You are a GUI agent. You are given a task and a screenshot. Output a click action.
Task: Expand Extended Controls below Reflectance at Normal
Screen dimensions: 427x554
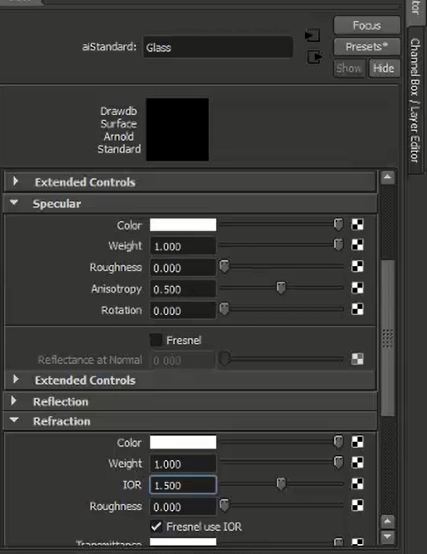point(16,379)
